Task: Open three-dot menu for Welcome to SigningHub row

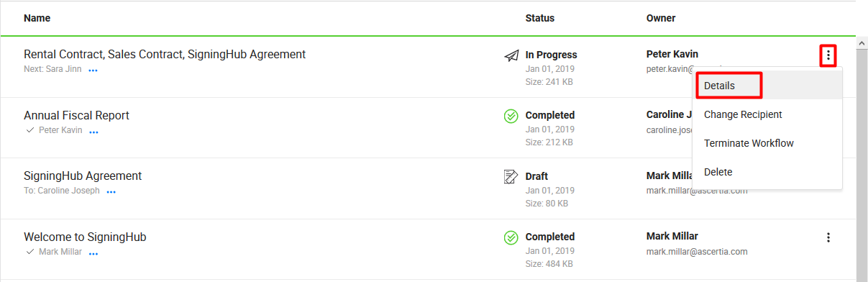Action: click(828, 237)
